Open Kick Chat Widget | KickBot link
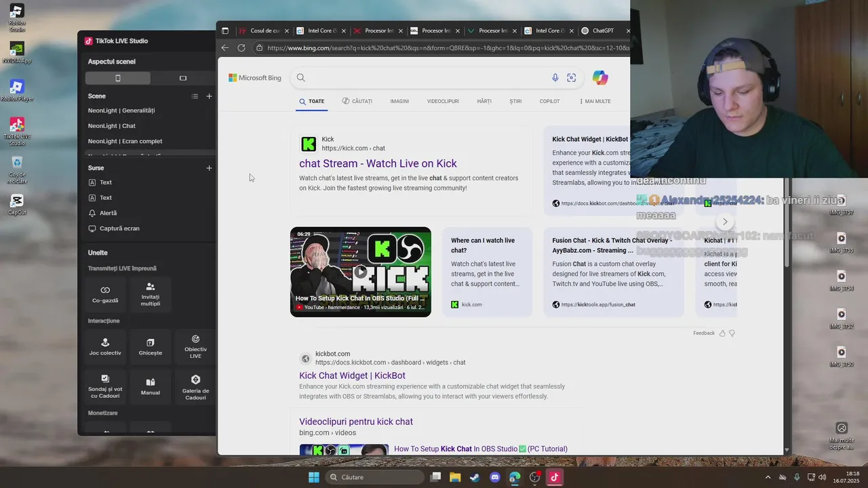This screenshot has width=868, height=488. (x=352, y=375)
